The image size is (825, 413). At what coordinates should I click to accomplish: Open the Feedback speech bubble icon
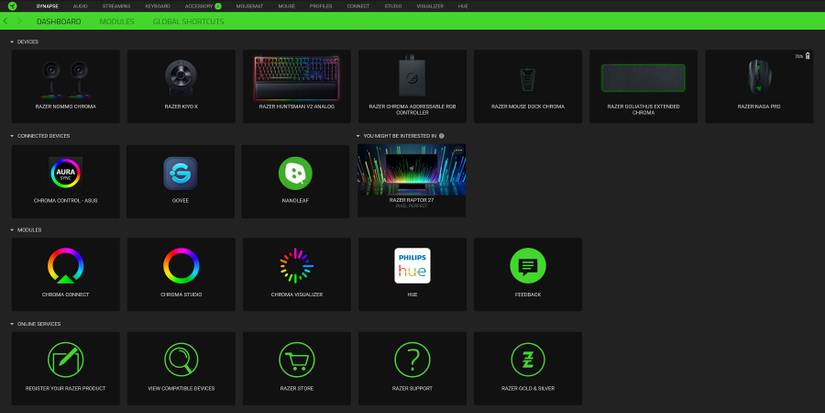pos(528,266)
